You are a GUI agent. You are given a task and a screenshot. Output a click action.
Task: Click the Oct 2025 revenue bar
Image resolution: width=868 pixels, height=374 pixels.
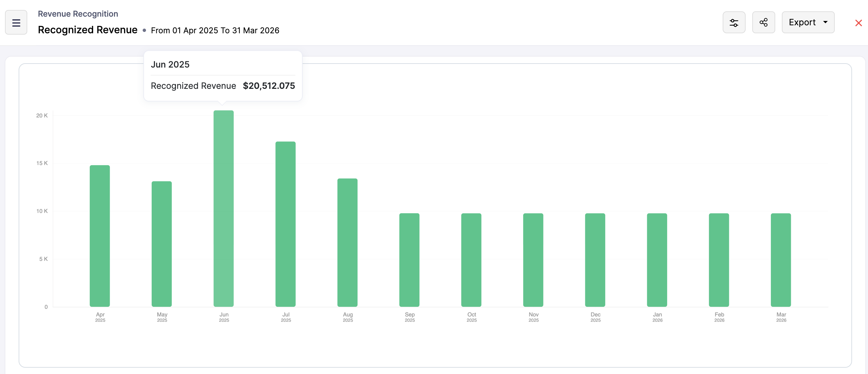(x=471, y=260)
